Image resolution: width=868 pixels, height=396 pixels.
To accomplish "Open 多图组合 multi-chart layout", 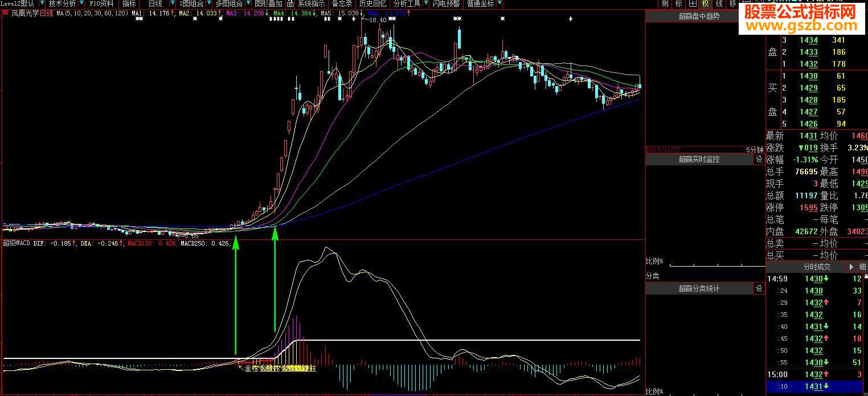I will [x=228, y=3].
